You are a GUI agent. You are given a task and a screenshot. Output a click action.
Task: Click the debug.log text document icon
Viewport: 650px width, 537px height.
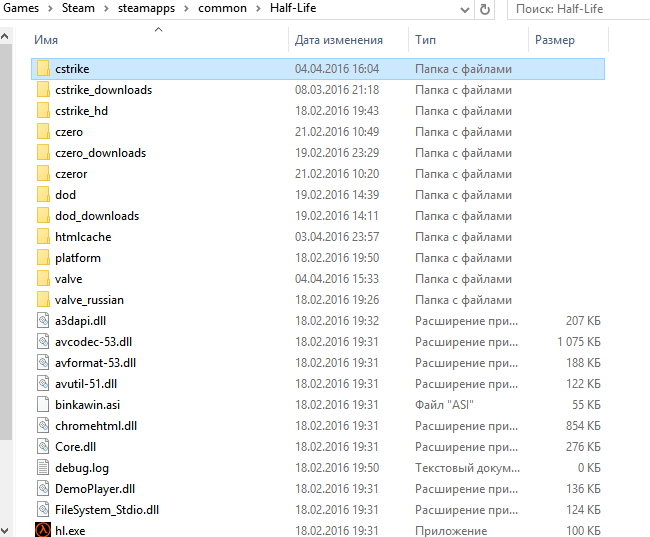click(43, 468)
